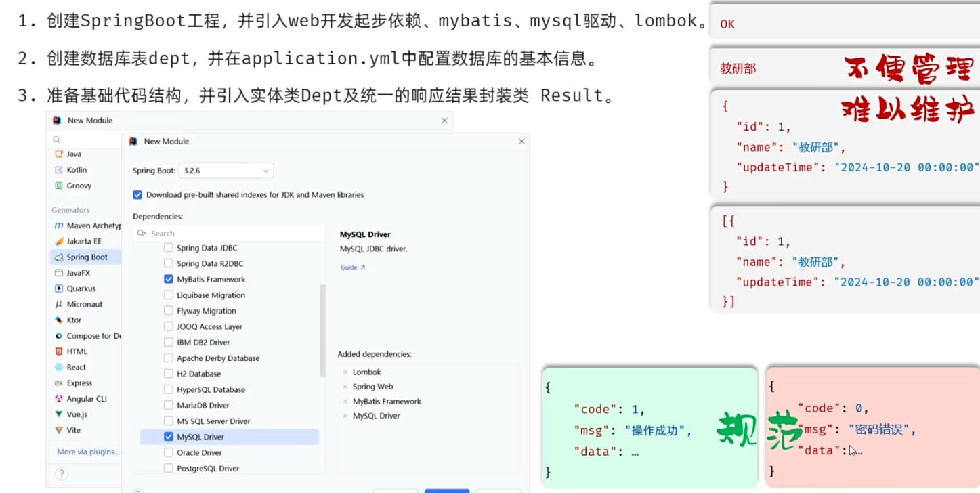Choose the React generator
980x493 pixels.
tap(70, 367)
